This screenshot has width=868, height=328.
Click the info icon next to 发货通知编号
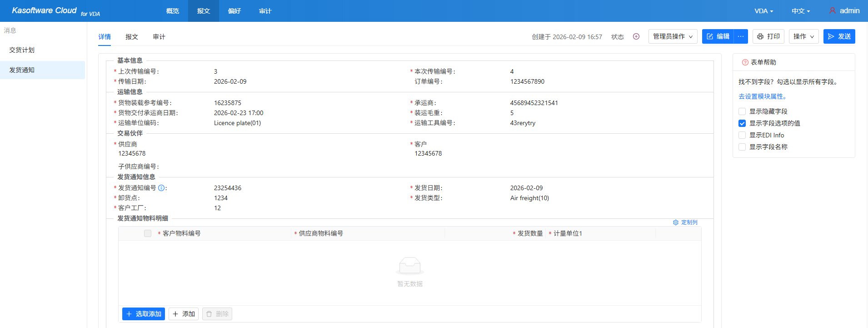point(161,188)
